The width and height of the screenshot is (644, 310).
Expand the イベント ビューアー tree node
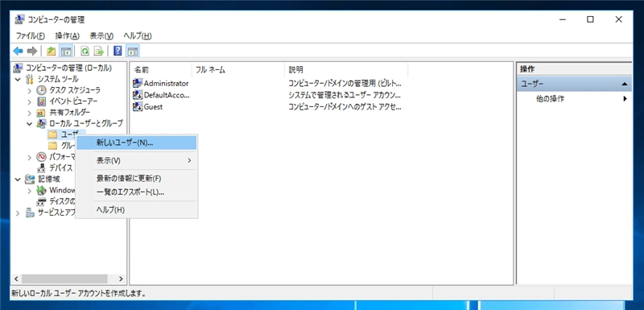(30, 101)
